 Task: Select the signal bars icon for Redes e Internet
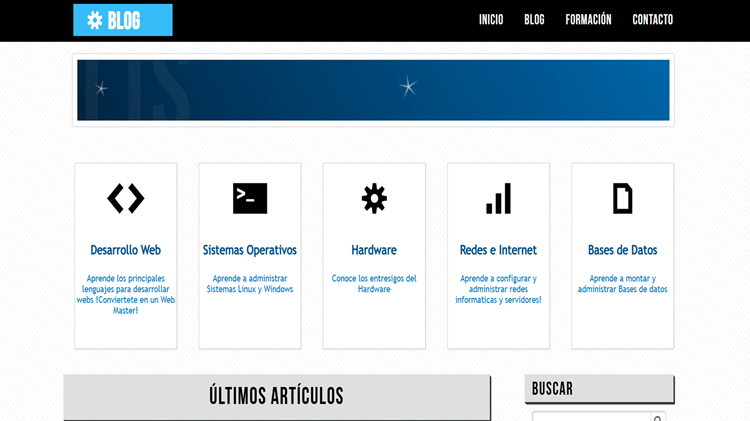coord(498,199)
